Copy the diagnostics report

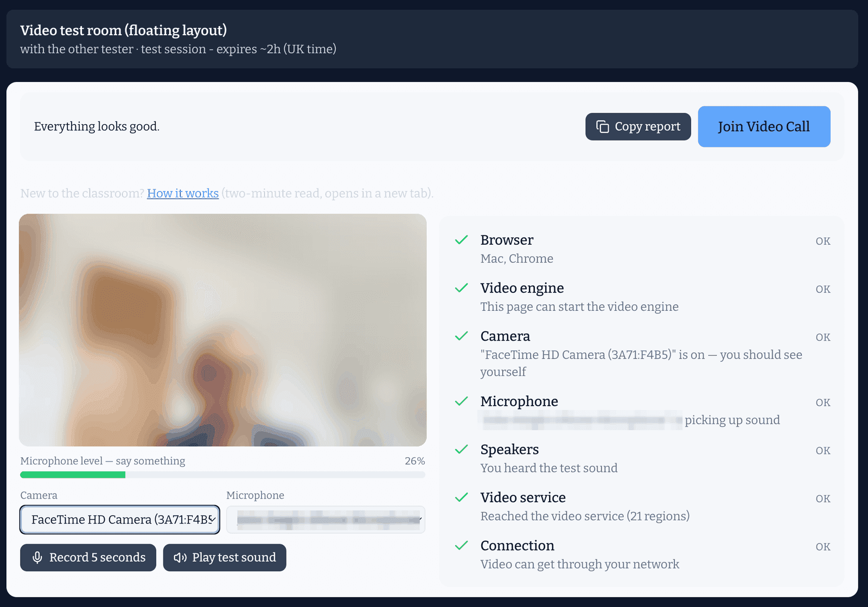coord(638,126)
